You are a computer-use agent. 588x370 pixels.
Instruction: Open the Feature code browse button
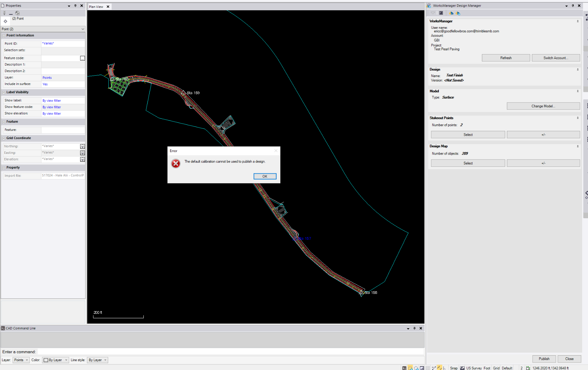pyautogui.click(x=82, y=58)
